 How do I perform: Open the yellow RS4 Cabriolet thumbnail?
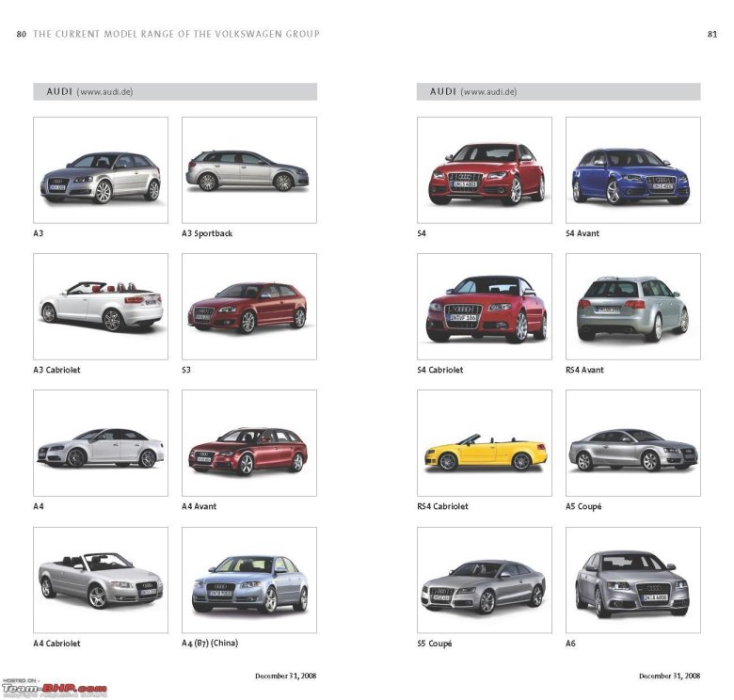485,443
